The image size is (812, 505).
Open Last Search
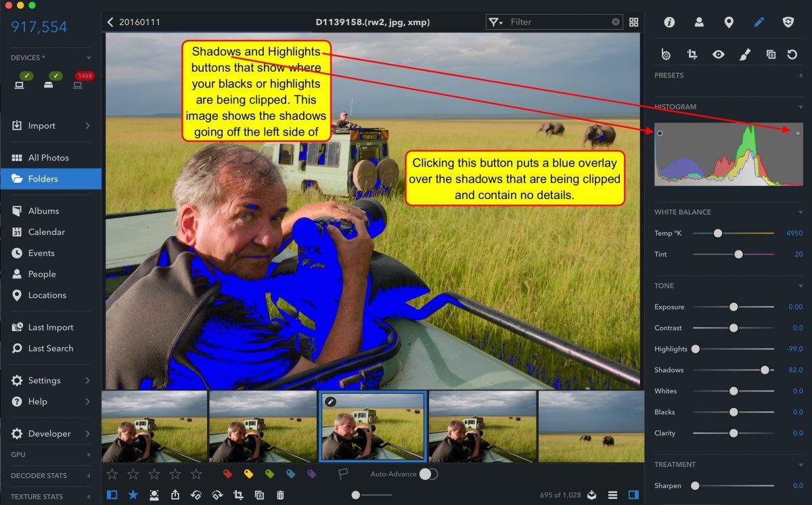point(51,348)
